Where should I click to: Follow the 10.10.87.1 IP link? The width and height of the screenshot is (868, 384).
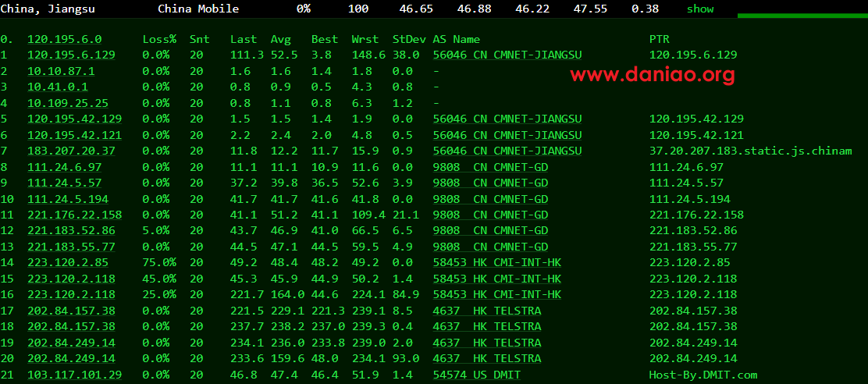point(62,71)
